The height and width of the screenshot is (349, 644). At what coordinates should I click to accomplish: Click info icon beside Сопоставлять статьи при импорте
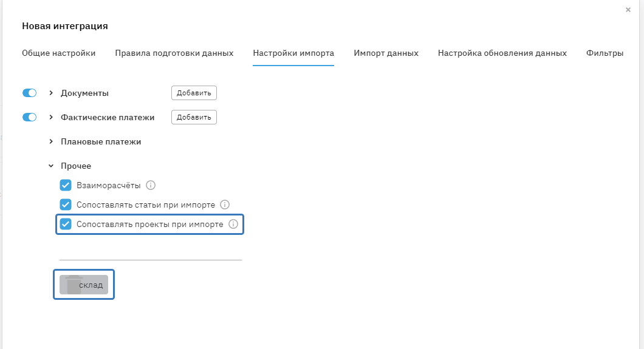(225, 205)
